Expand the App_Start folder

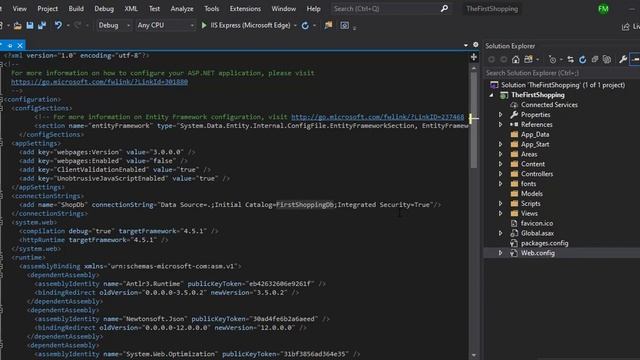501,144
